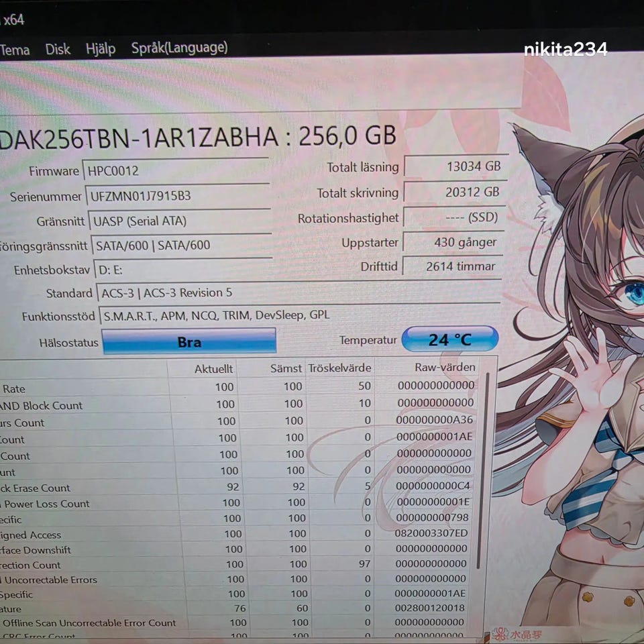This screenshot has width=644, height=644.
Task: Select the Uncorrectable Errors row
Action: (233, 580)
